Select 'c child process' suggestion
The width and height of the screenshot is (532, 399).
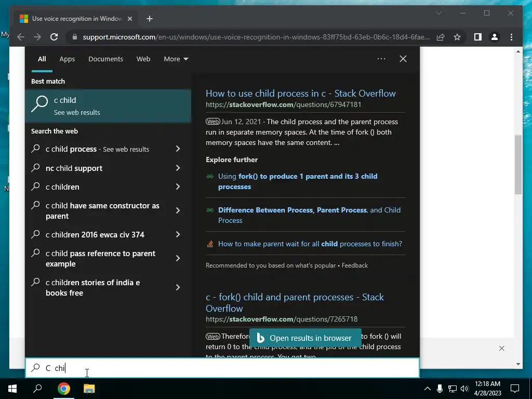[x=97, y=149]
